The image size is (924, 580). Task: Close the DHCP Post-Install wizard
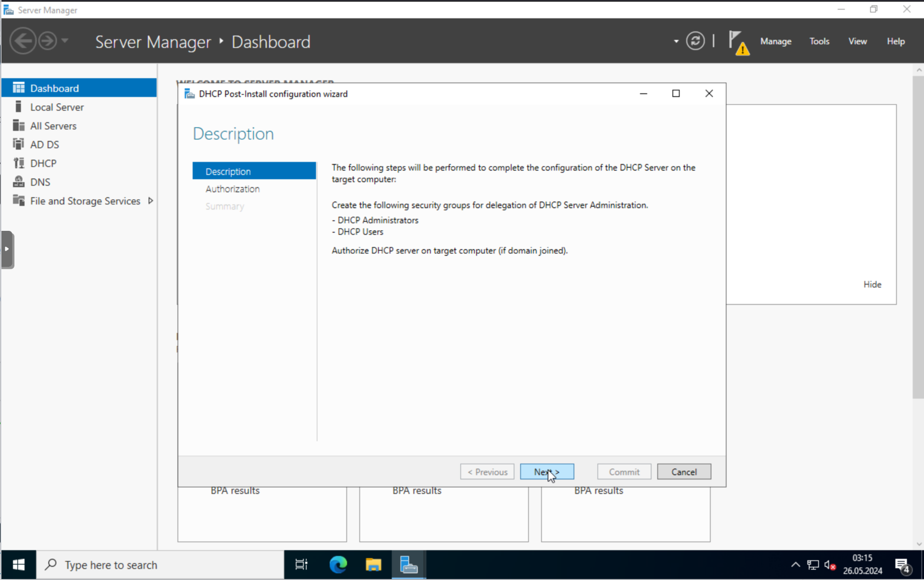coord(709,93)
